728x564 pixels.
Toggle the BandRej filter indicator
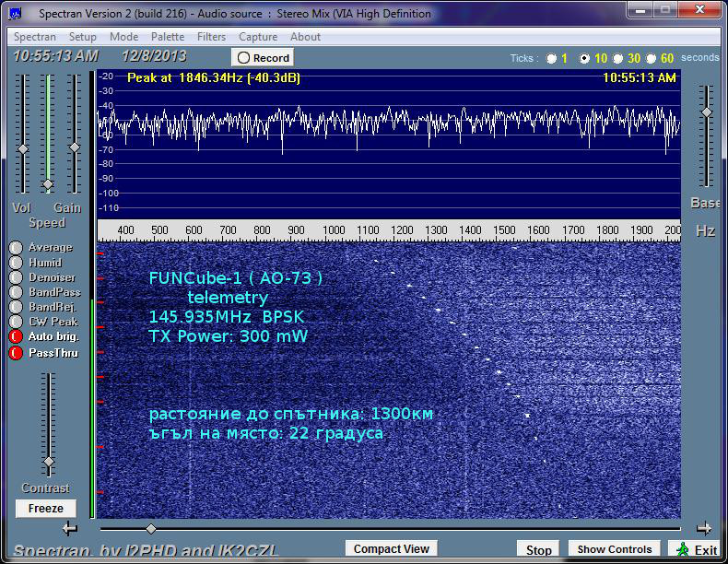pyautogui.click(x=16, y=307)
